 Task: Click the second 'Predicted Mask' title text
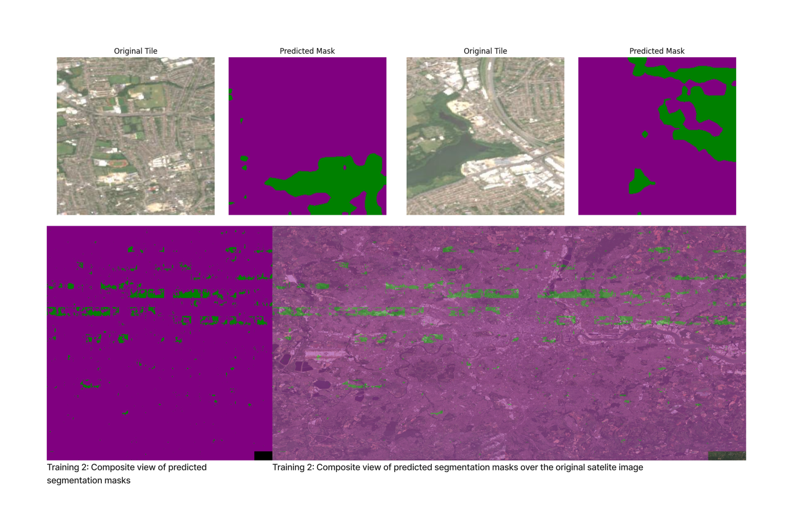[x=657, y=51]
